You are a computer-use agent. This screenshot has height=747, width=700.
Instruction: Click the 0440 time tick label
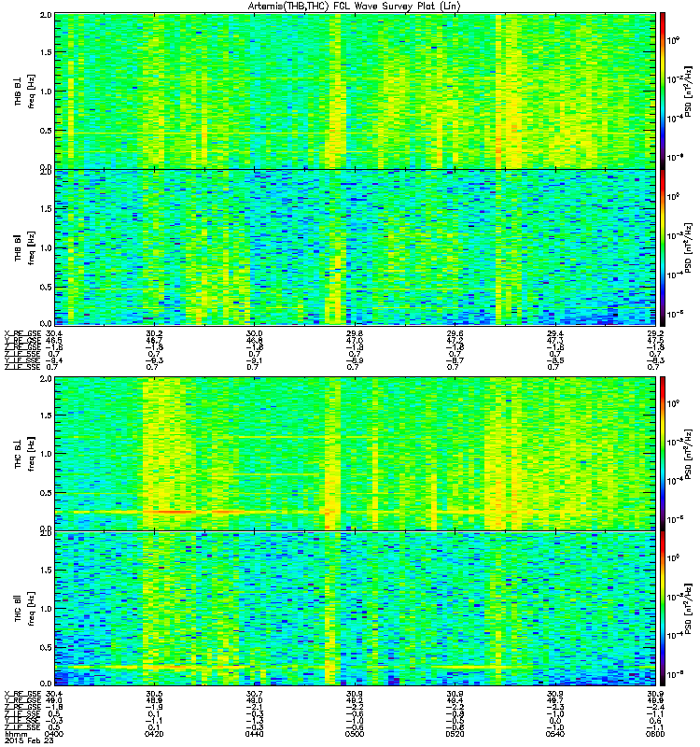click(254, 734)
